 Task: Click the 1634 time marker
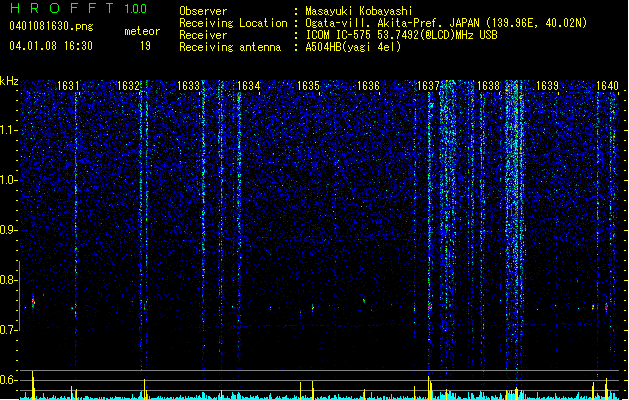click(248, 86)
